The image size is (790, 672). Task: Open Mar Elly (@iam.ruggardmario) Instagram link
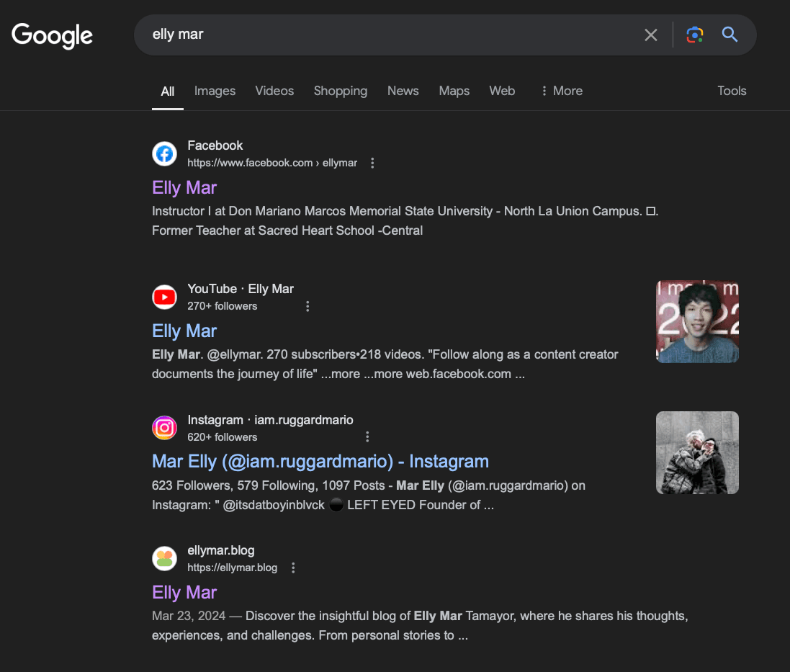(320, 462)
